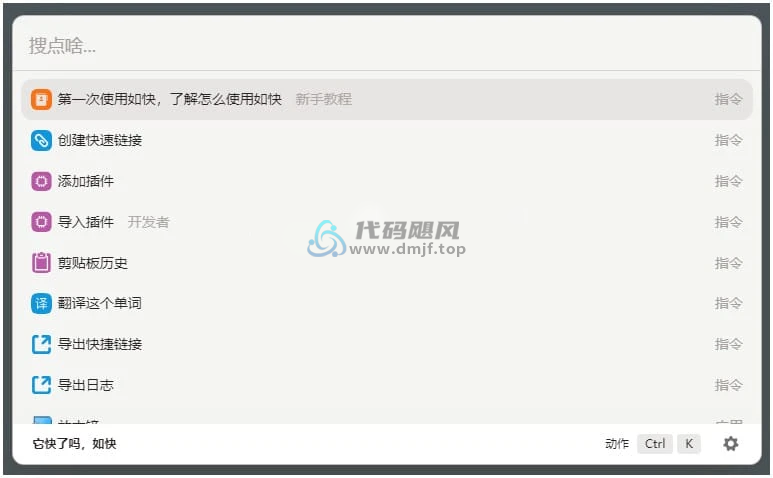Click the clipboard icon for 剪贴板历史
Screen dimensions: 773x478
[x=41, y=263]
